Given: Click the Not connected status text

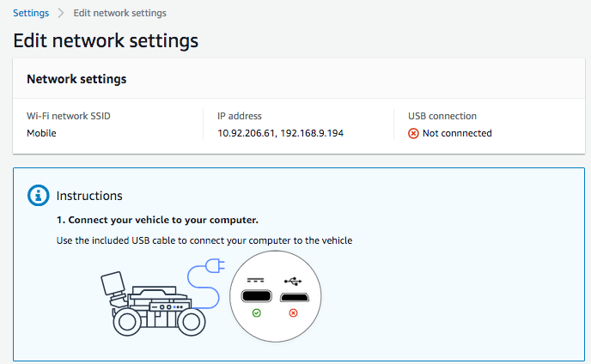Looking at the screenshot, I should (x=457, y=133).
